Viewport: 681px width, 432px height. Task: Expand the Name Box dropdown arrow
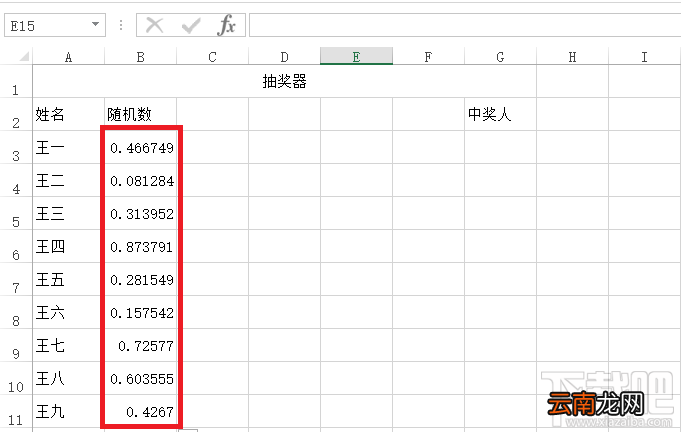tap(96, 24)
